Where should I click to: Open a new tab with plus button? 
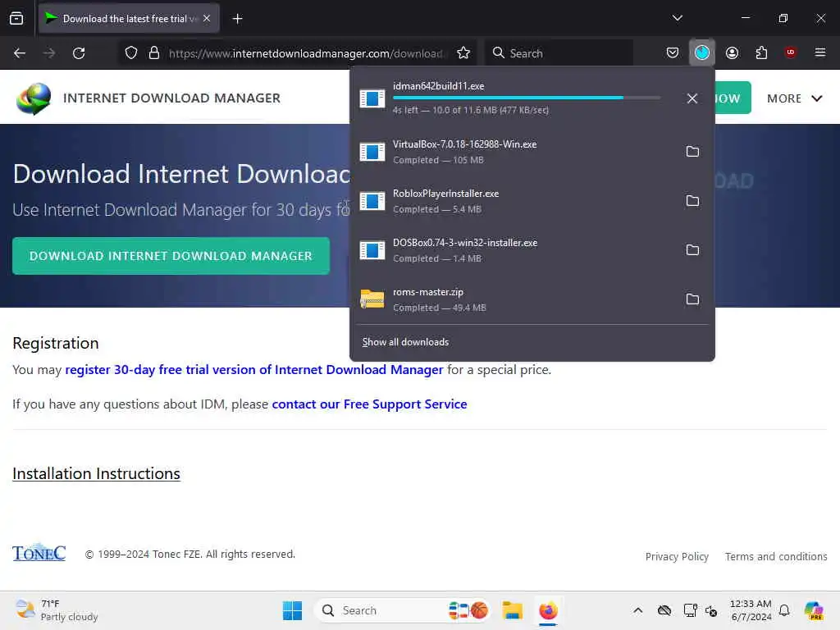click(x=237, y=19)
